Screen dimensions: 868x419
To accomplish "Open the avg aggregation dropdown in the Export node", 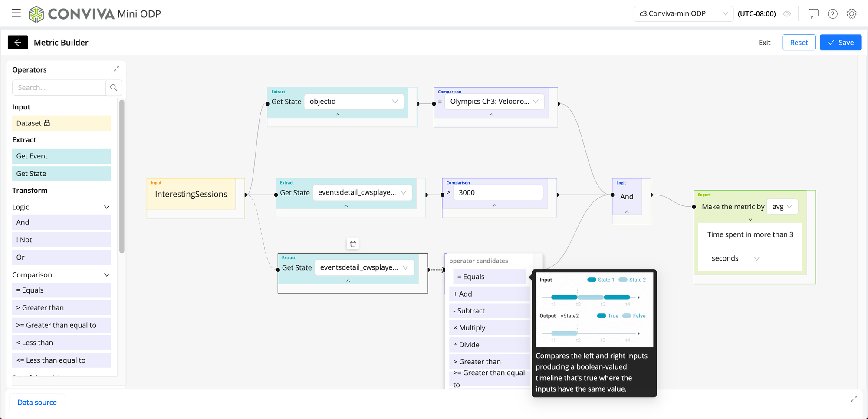I will click(x=782, y=206).
